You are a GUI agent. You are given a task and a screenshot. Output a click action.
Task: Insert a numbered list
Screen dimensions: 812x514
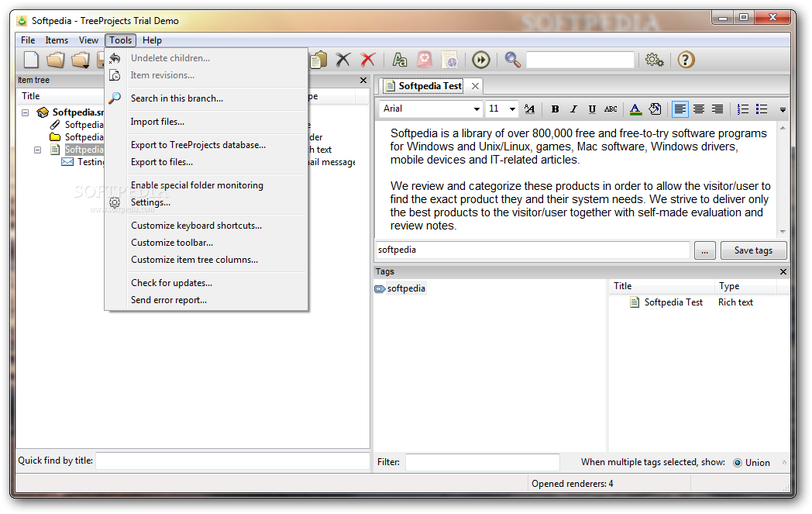[x=742, y=109]
